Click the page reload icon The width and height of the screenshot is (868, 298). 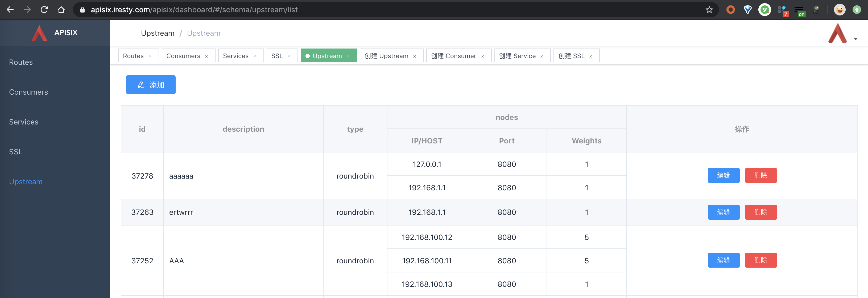(x=44, y=9)
